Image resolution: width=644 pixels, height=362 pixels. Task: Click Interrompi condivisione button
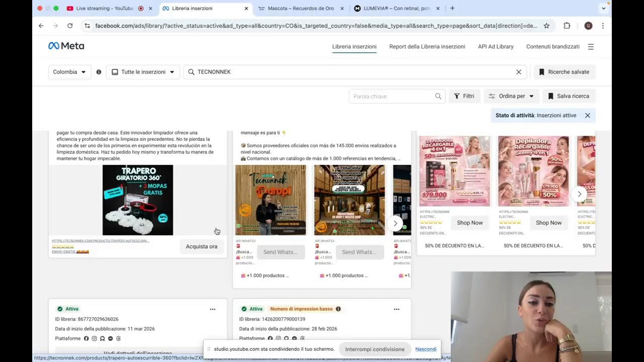click(375, 349)
